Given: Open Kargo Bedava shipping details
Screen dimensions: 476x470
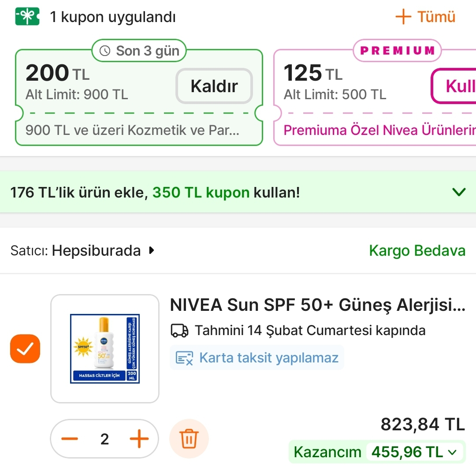Looking at the screenshot, I should click(x=417, y=250).
